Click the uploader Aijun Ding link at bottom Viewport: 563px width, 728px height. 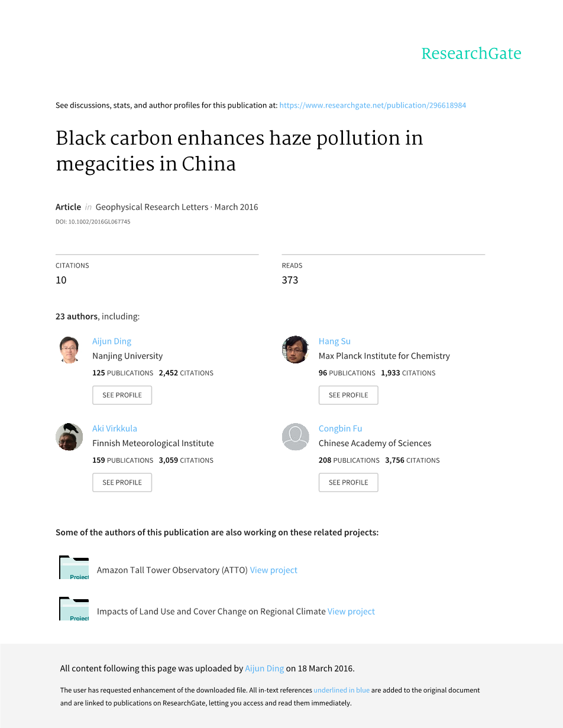[264, 668]
